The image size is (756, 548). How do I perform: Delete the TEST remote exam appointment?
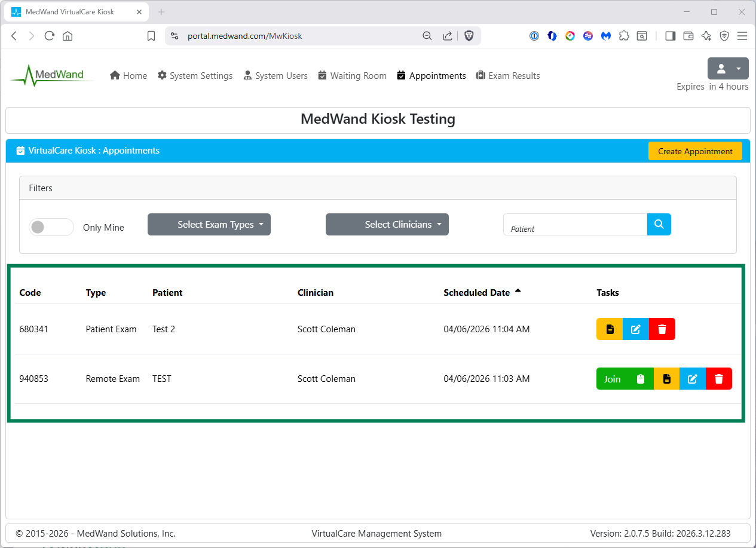[719, 379]
